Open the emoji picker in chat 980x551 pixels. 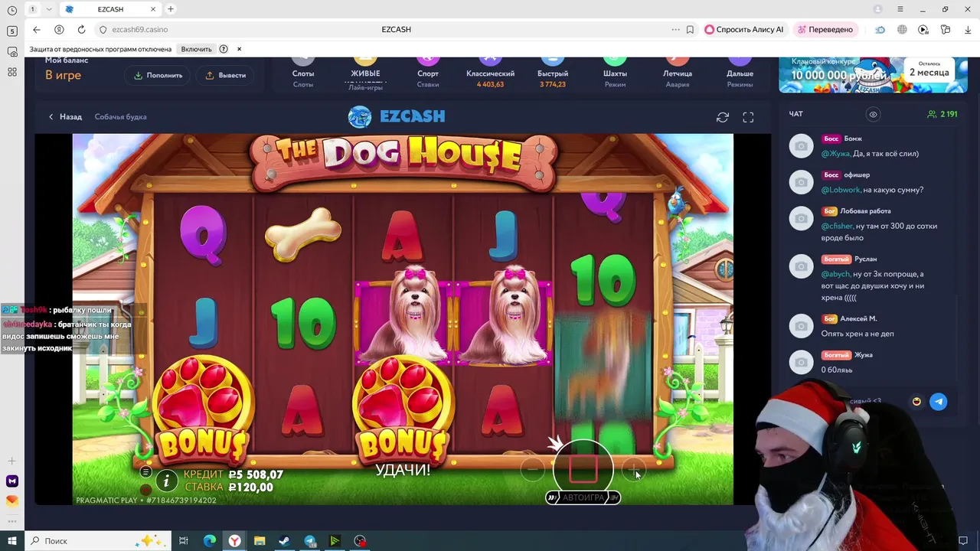point(916,402)
